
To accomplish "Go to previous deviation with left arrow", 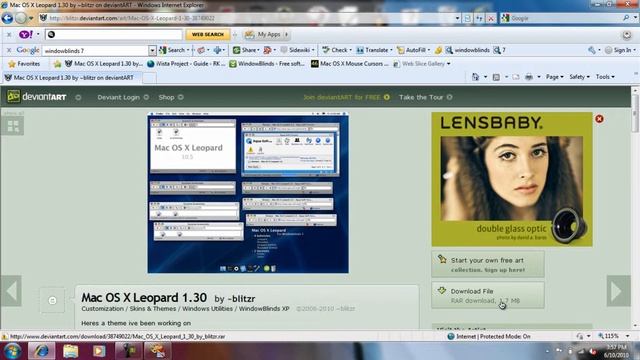I will click(x=11, y=291).
